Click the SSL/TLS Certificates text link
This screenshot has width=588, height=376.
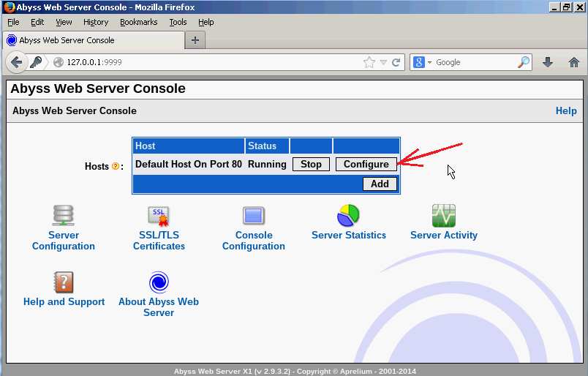click(x=159, y=241)
